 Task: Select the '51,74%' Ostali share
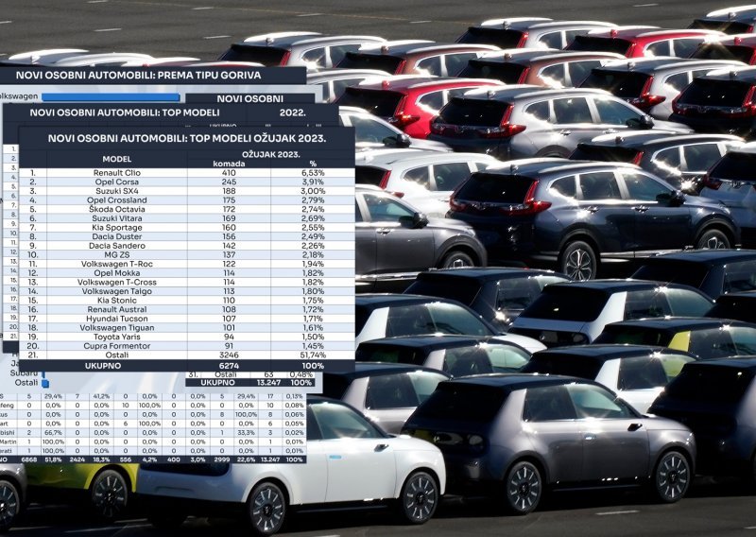pos(313,355)
